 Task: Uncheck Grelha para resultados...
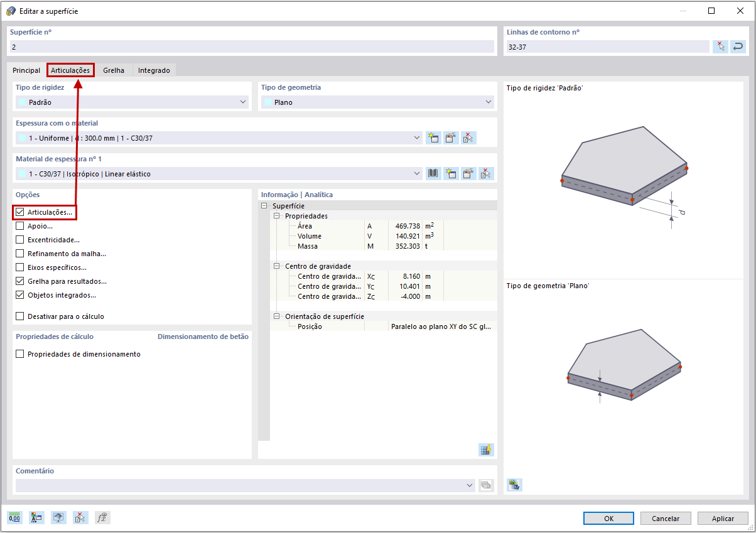point(20,281)
